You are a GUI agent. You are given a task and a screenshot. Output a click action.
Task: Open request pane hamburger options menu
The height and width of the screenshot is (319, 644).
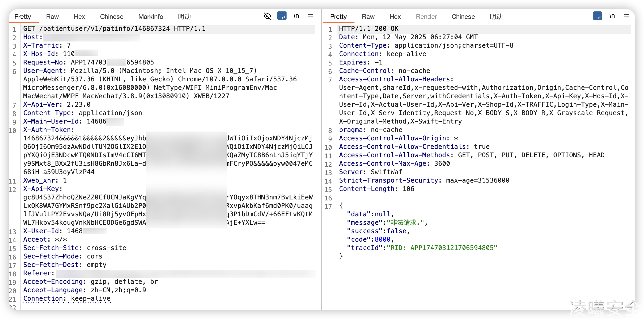tap(311, 16)
